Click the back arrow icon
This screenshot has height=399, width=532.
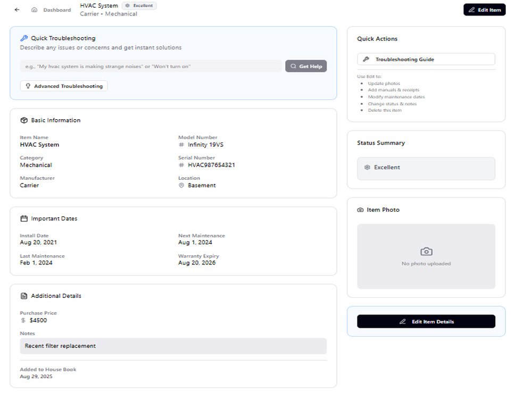pyautogui.click(x=17, y=10)
